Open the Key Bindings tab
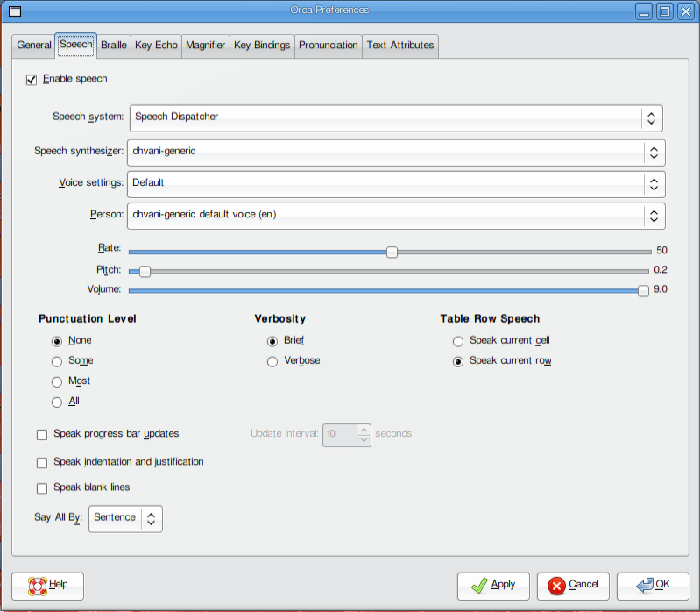 pyautogui.click(x=262, y=46)
